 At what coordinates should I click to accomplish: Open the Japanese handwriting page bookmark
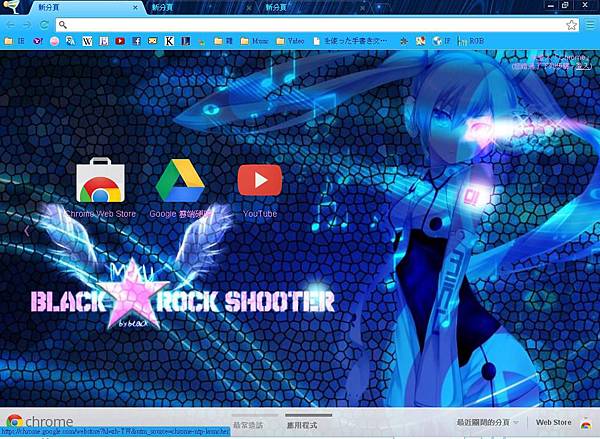[350, 41]
